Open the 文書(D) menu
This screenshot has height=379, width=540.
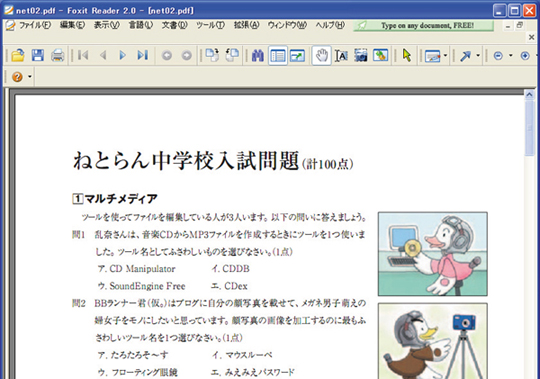point(174,25)
